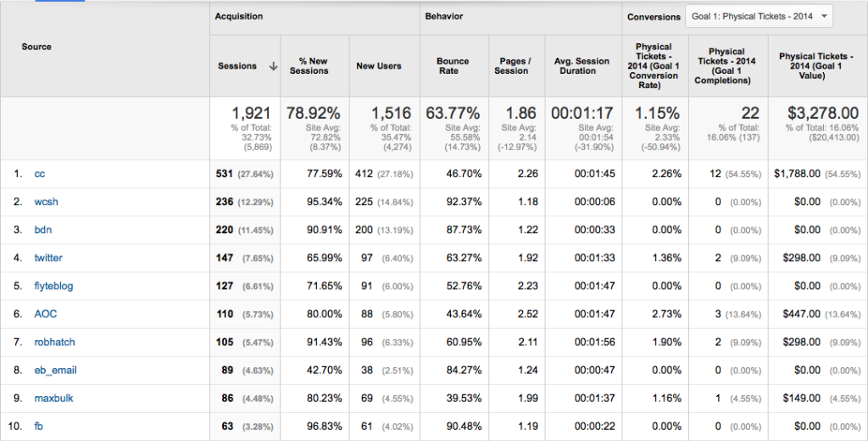868x441 pixels.
Task: Click AOC pages per session 2.52
Action: [527, 314]
